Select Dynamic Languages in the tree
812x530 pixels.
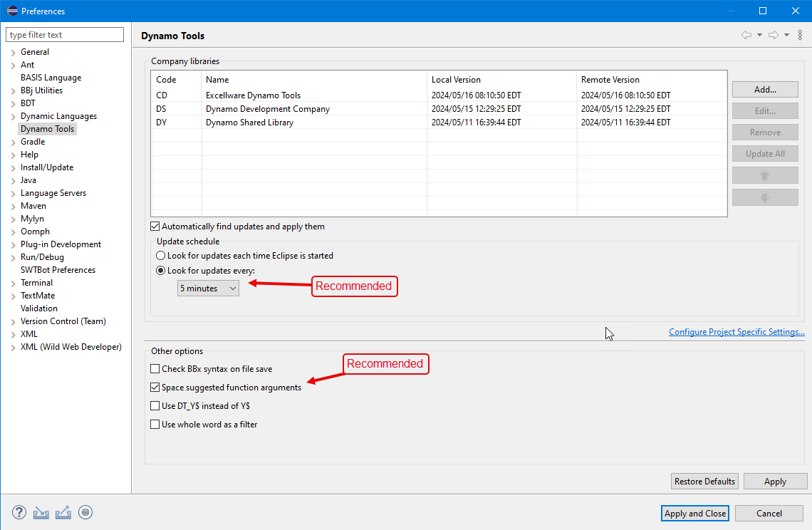click(x=58, y=116)
